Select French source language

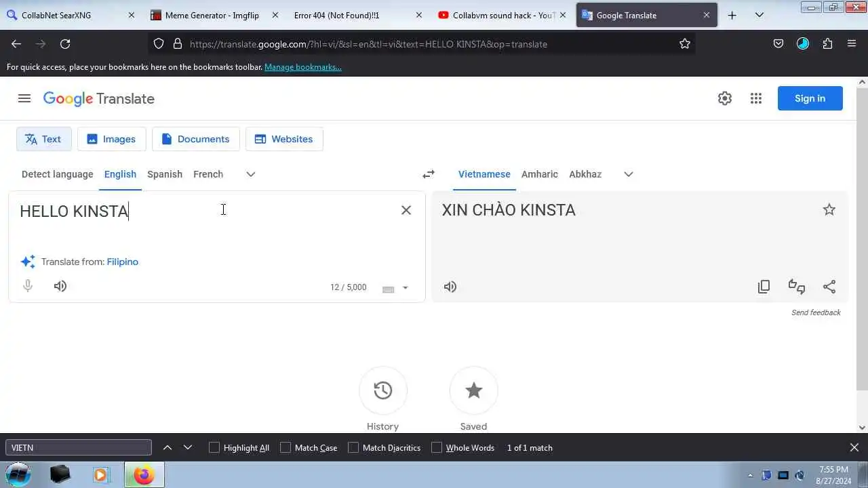click(208, 174)
